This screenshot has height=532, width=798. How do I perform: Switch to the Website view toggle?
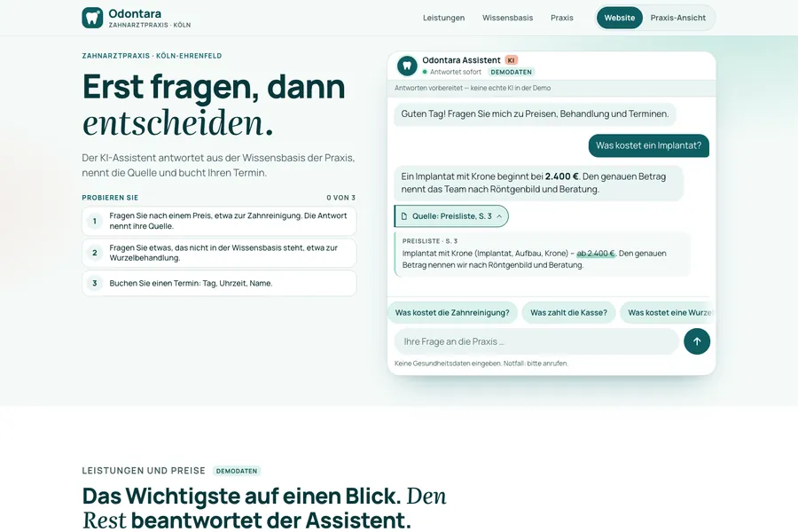620,18
